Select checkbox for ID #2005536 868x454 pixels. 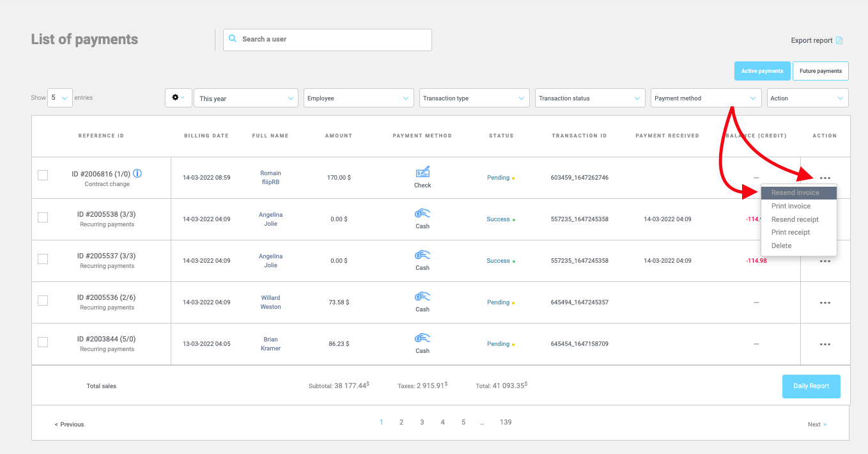43,301
